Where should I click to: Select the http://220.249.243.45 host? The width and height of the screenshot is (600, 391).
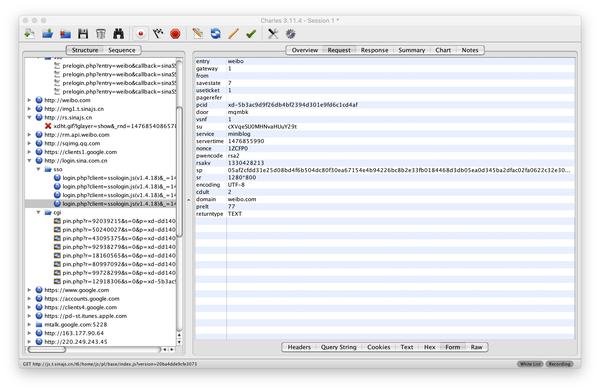click(76, 342)
